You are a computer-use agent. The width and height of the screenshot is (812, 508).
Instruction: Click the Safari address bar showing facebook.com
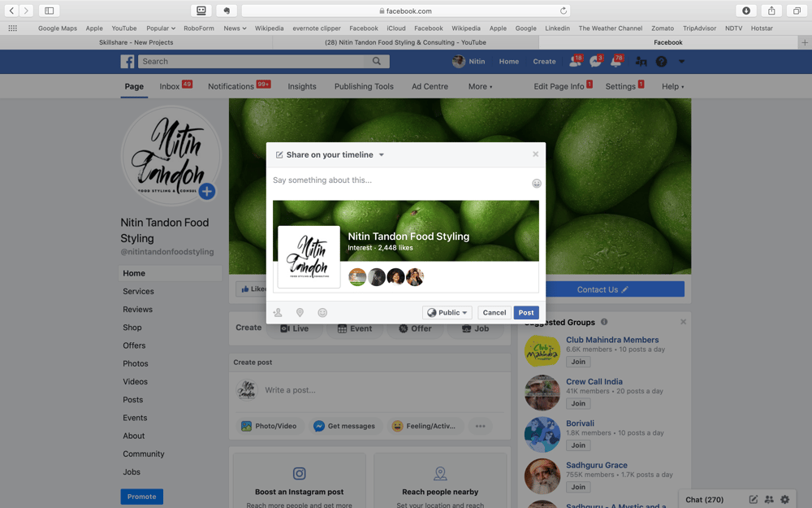(405, 11)
